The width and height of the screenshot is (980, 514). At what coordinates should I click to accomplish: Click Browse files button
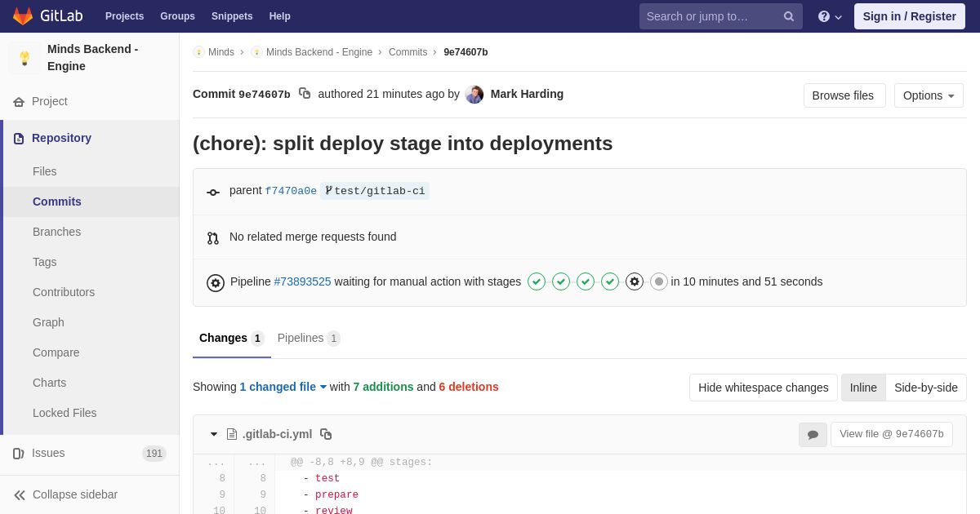pyautogui.click(x=844, y=95)
